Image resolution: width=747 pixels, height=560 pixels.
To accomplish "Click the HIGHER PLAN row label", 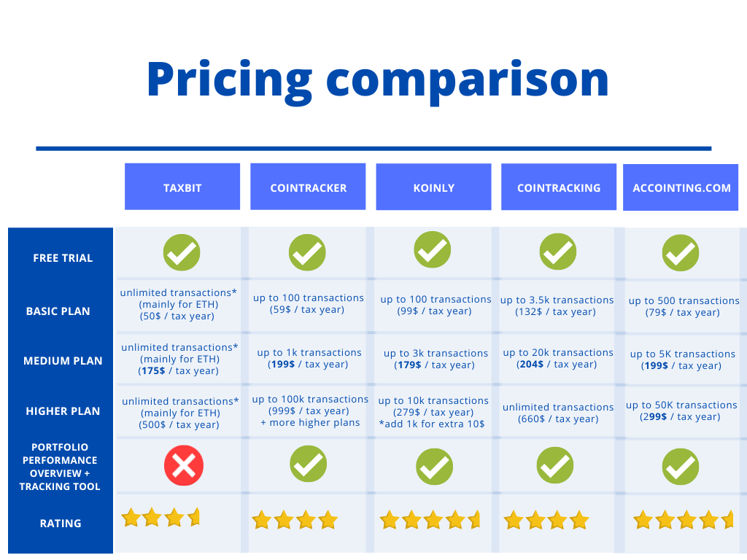I will 63,411.
